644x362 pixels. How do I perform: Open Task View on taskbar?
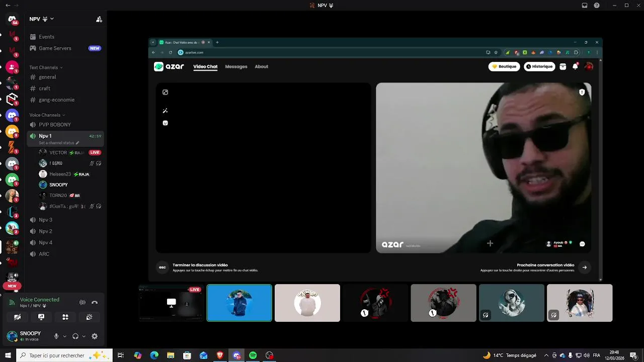tap(121, 355)
